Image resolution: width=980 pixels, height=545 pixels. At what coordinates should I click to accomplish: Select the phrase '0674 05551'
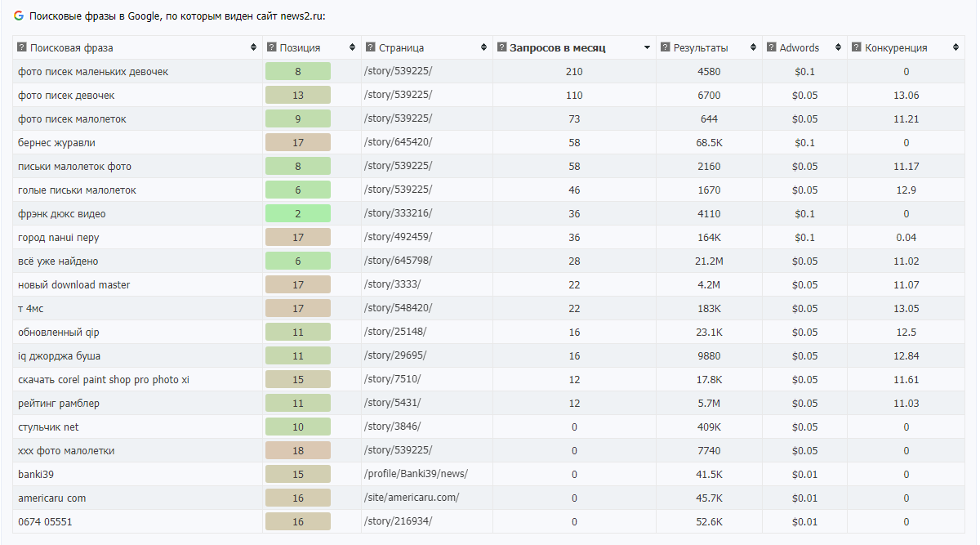coord(45,522)
